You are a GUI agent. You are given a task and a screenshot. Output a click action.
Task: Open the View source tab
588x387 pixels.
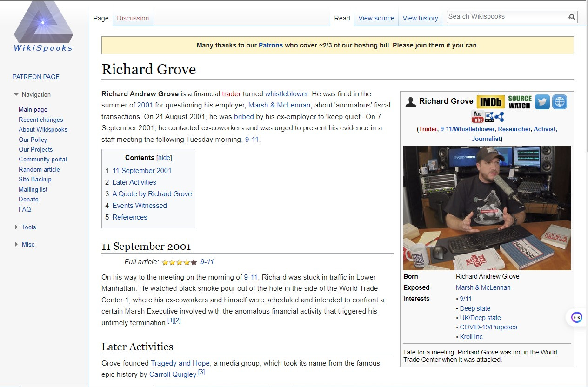pos(376,18)
